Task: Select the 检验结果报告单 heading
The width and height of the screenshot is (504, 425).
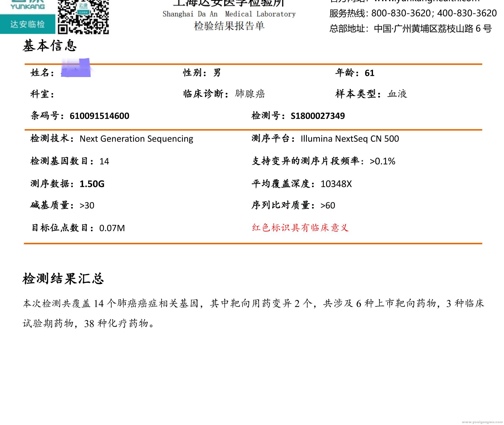Action: coord(229,26)
